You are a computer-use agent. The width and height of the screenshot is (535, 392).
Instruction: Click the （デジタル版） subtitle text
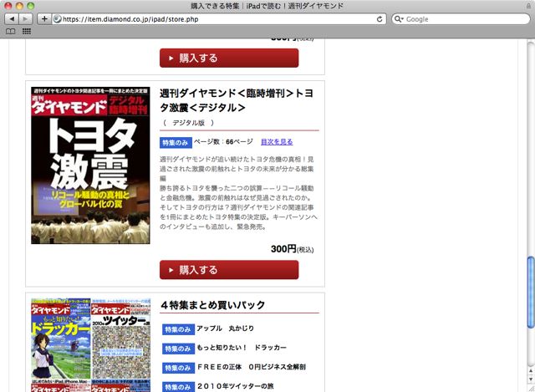188,123
